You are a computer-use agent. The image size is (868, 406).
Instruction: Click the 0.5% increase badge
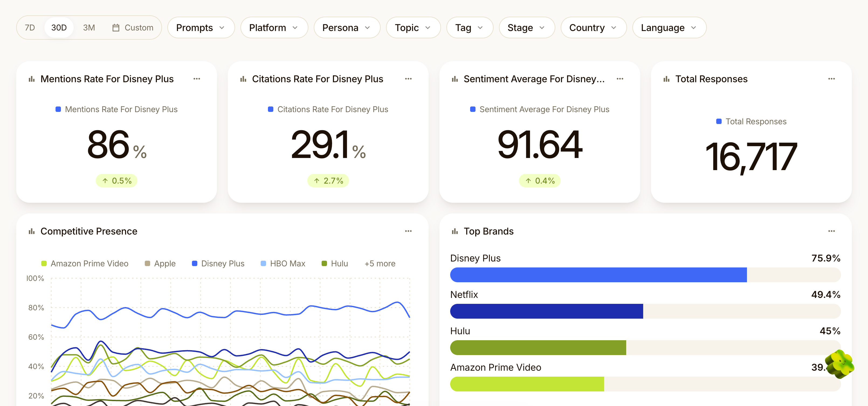pos(116,181)
